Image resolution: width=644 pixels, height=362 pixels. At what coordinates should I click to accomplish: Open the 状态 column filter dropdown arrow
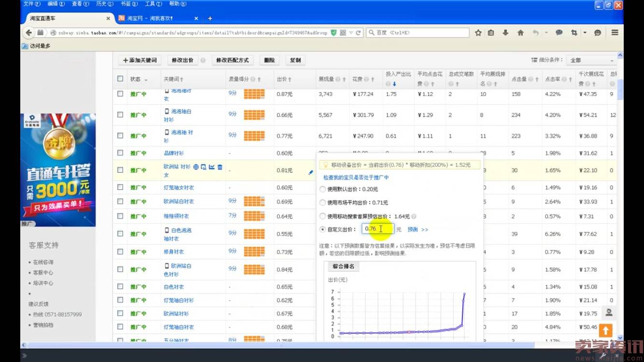pos(146,80)
